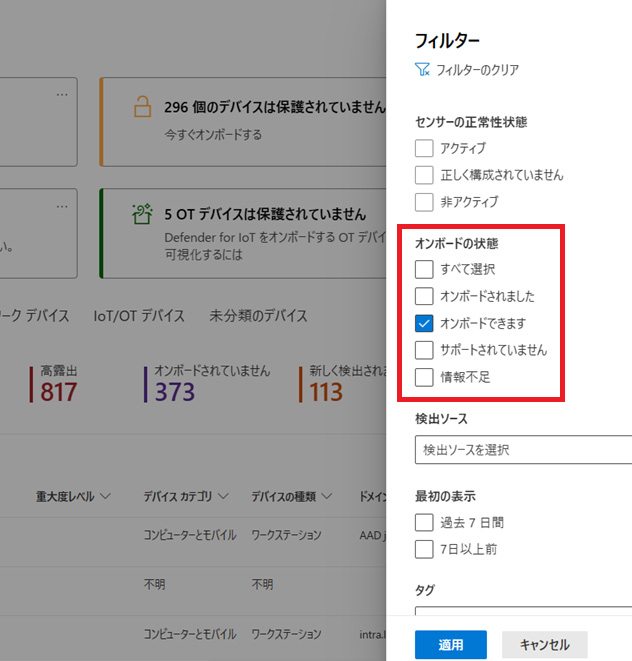Check the アクティブ sensor state checkbox
The height and width of the screenshot is (661, 632).
click(x=424, y=148)
